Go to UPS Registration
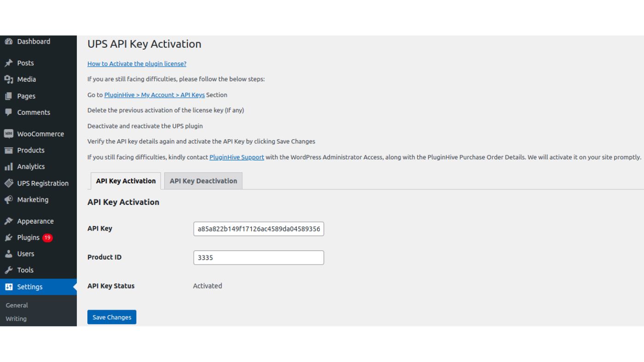The width and height of the screenshot is (644, 362). 43,183
